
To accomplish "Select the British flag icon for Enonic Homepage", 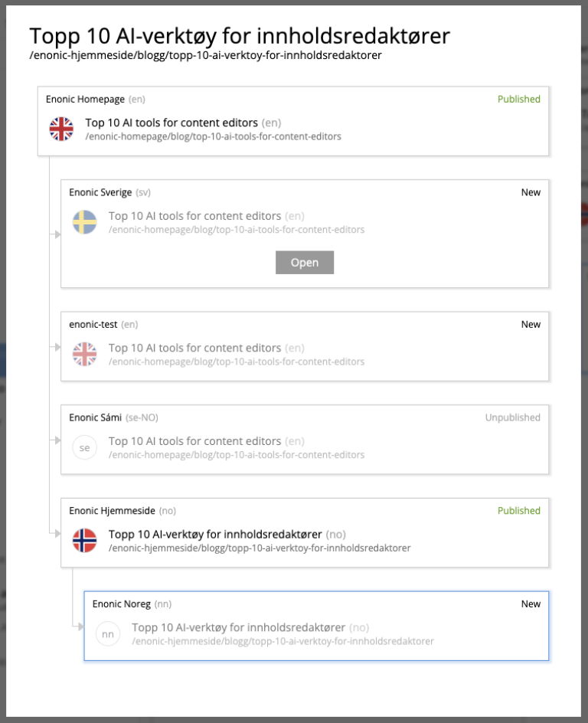I will (x=61, y=128).
